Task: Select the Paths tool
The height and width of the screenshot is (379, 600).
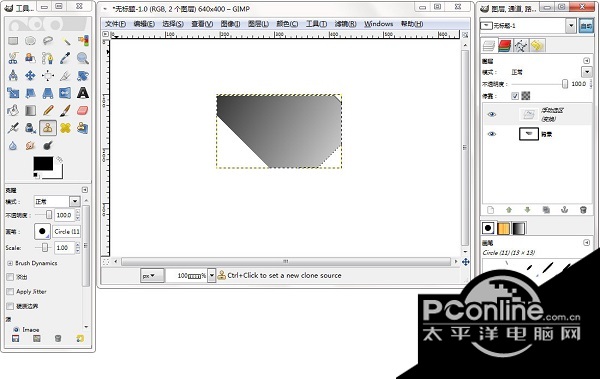Action: pos(48,58)
